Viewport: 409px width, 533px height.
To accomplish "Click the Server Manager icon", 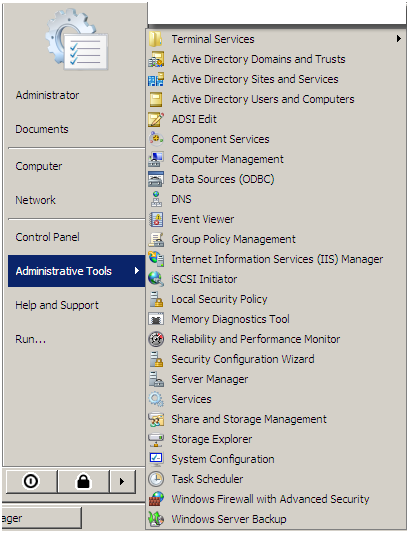I will [156, 379].
